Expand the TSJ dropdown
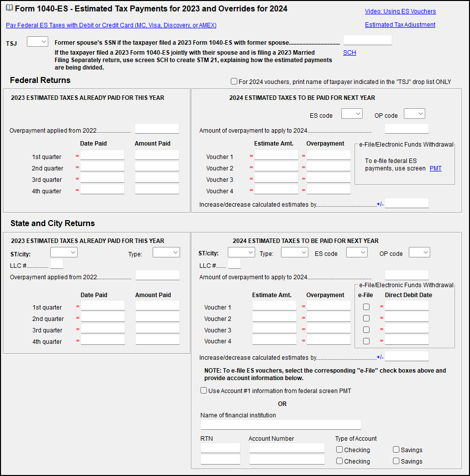This screenshot has height=476, width=470. 37,42
